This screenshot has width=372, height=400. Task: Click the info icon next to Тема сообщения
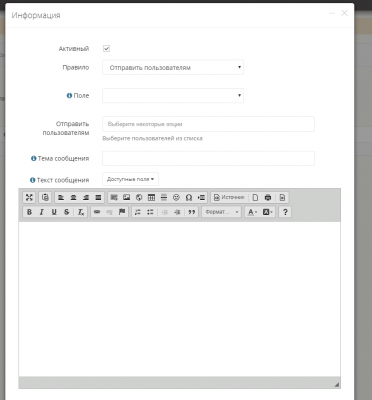[x=34, y=159]
